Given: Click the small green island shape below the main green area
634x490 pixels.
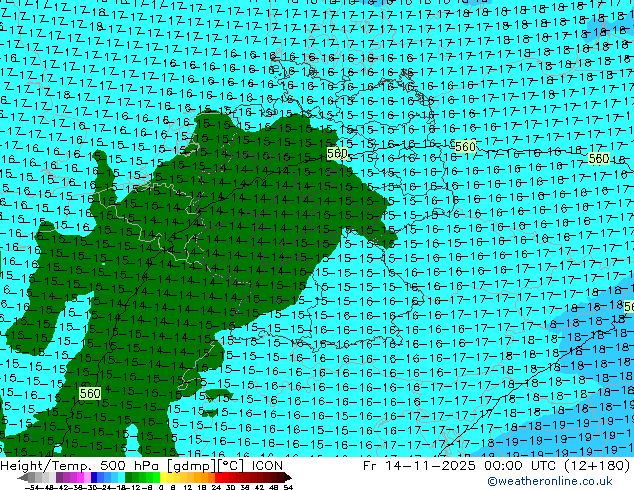Looking at the screenshot, I should pyautogui.click(x=219, y=394).
